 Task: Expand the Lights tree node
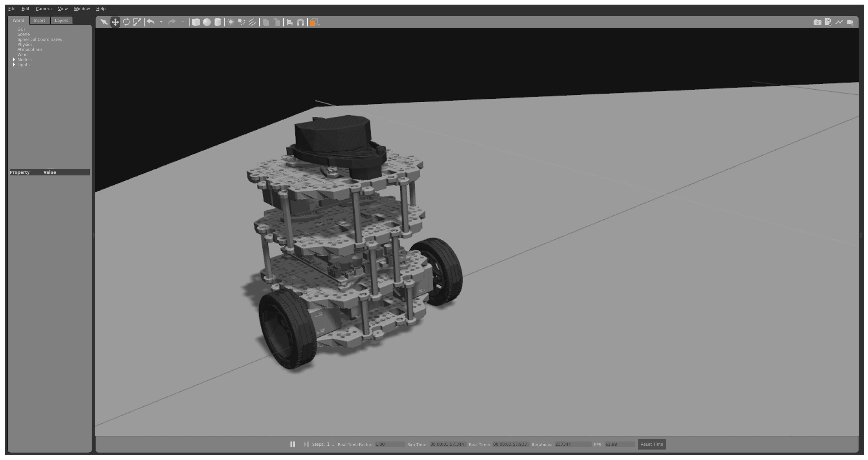click(x=14, y=65)
